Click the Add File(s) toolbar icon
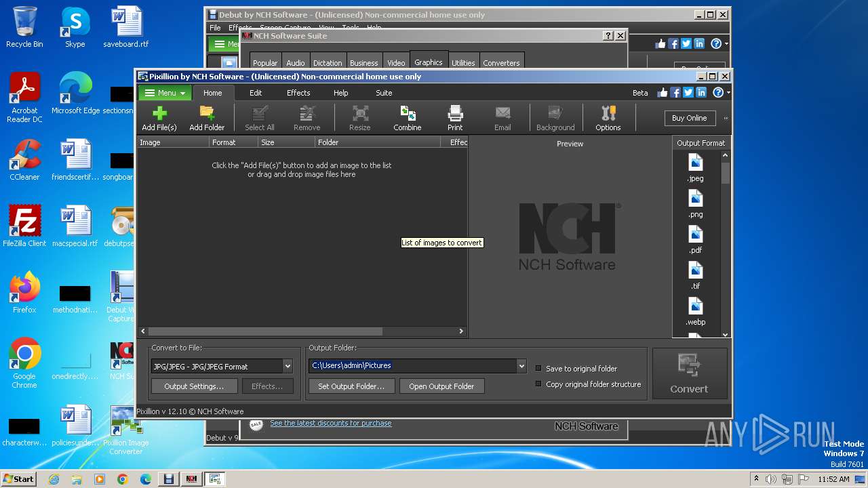This screenshot has width=868, height=488. (159, 119)
